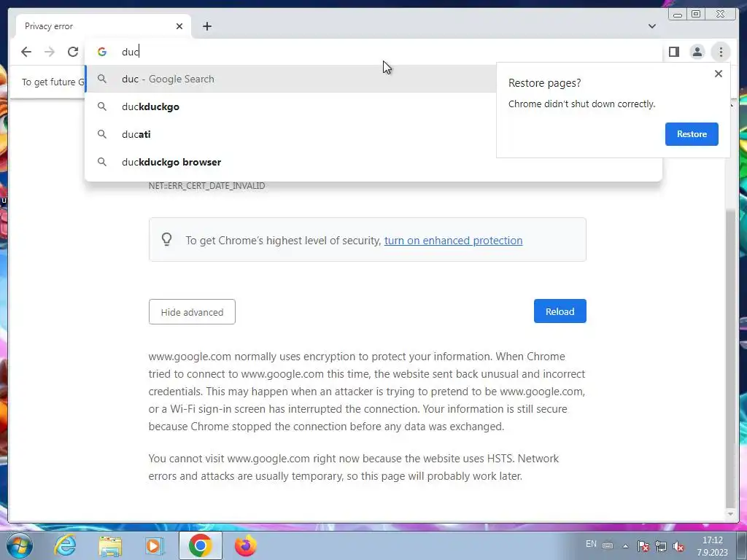Show hidden tray icons arrow
Image resolution: width=747 pixels, height=560 pixels.
[625, 546]
